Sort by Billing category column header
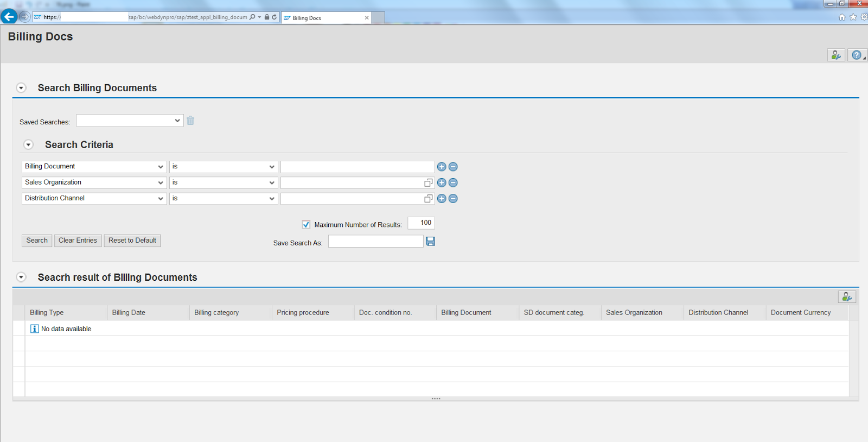This screenshot has height=442, width=868. [x=231, y=313]
